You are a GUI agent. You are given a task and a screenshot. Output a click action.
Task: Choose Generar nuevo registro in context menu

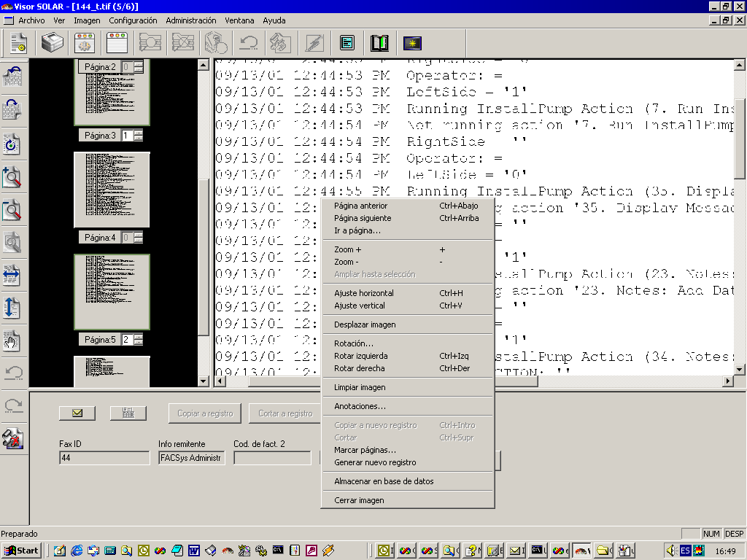tap(408, 462)
